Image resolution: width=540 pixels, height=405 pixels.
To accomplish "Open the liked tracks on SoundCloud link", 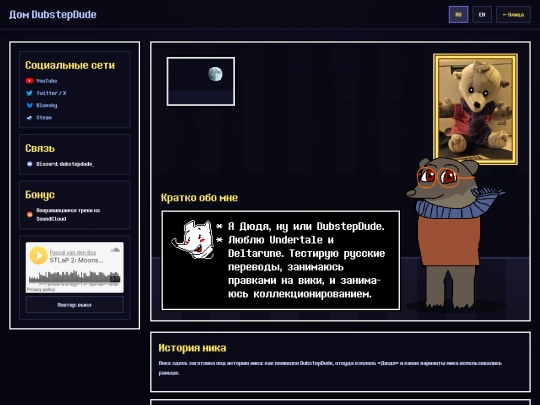I will [x=68, y=215].
